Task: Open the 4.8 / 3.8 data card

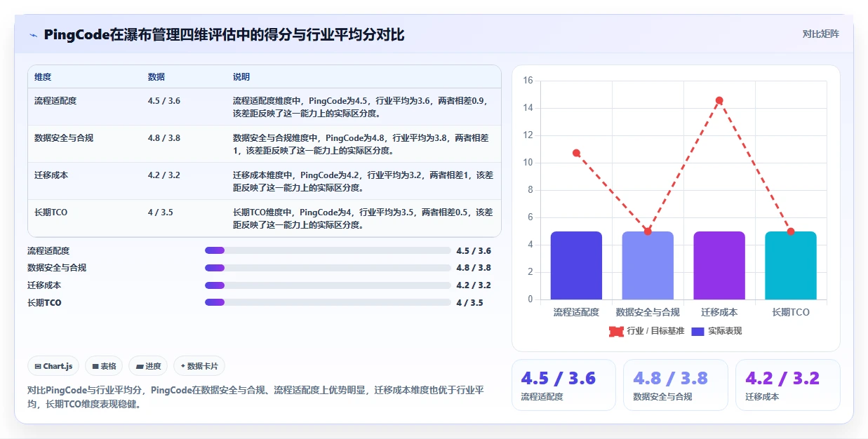Action: [x=676, y=385]
